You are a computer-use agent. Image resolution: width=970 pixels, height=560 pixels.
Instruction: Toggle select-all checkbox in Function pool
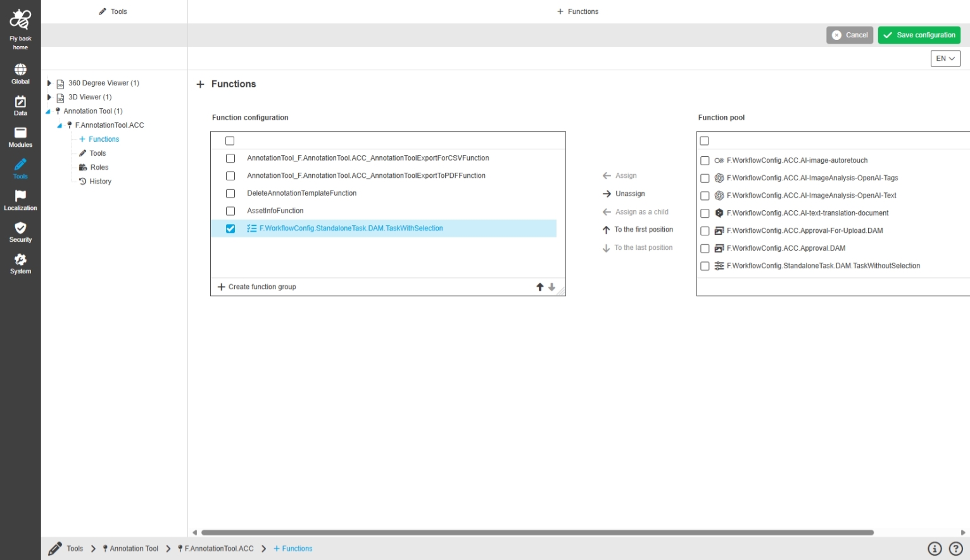704,141
